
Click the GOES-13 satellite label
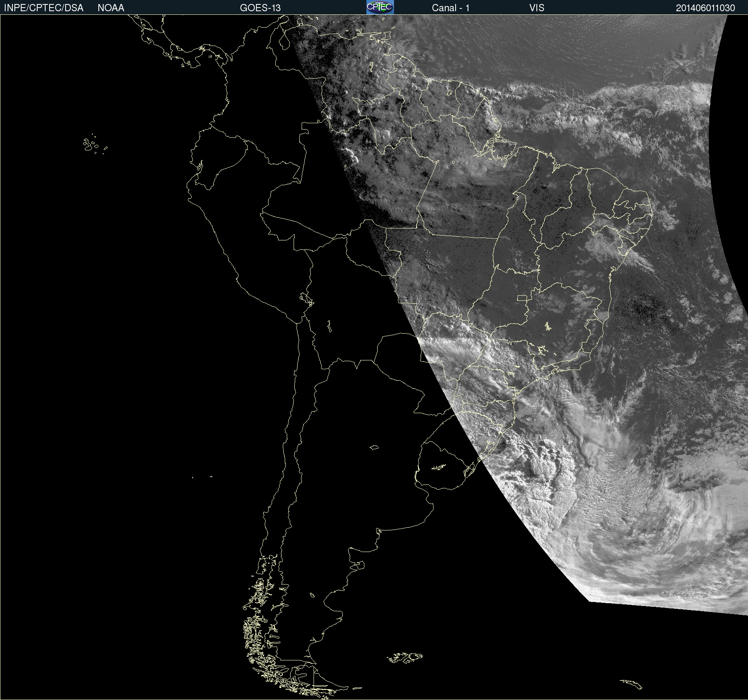point(260,8)
